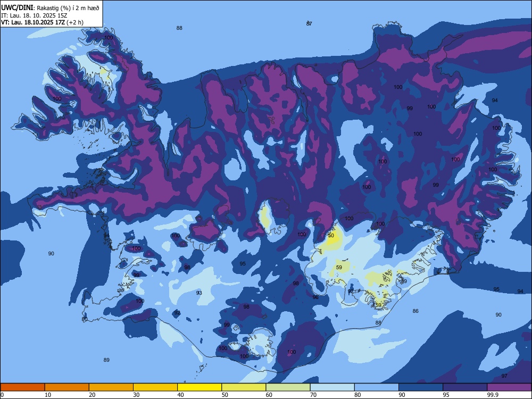Click the legend tick label '30'

[x=136, y=395]
